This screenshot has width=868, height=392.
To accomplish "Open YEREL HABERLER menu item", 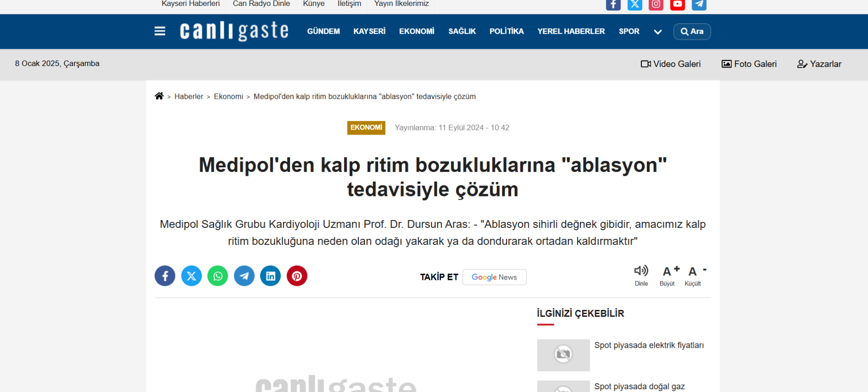I will (571, 31).
